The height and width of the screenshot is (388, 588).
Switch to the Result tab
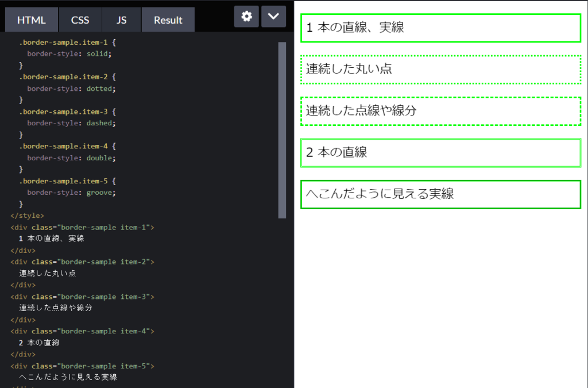(x=168, y=20)
